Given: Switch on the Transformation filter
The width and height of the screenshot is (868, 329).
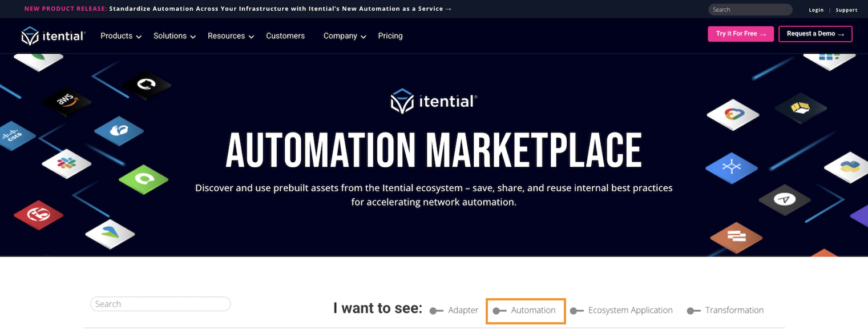Looking at the screenshot, I should [694, 311].
